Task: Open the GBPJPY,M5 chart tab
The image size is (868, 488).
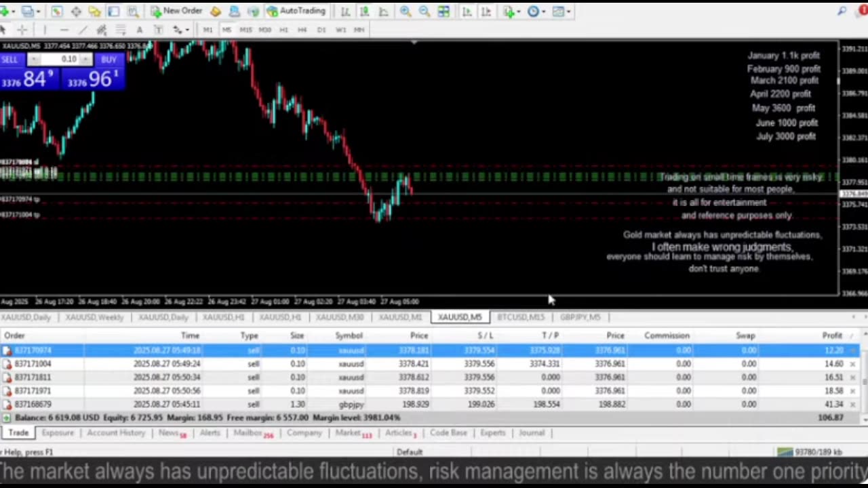Action: (x=580, y=317)
